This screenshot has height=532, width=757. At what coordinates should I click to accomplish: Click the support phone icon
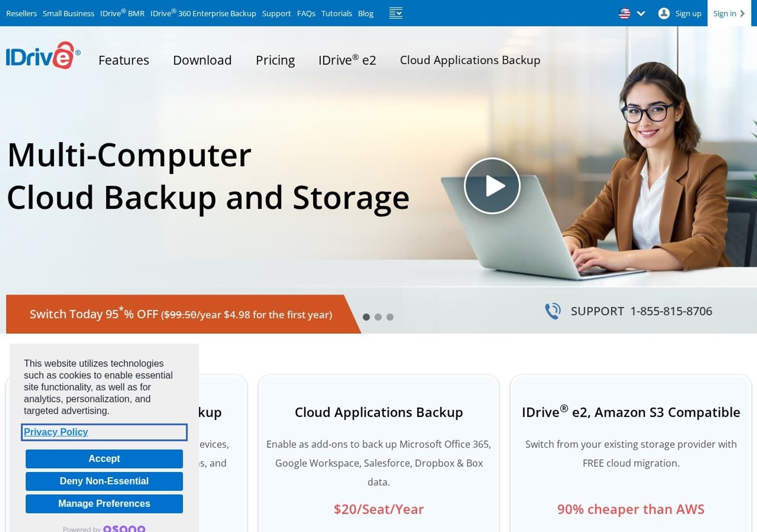[x=553, y=311]
